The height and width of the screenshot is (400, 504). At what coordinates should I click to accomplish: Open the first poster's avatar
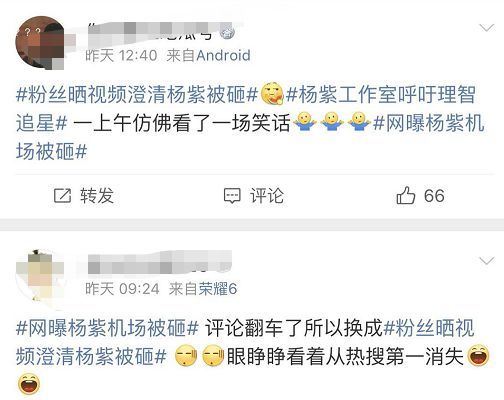pos(40,43)
